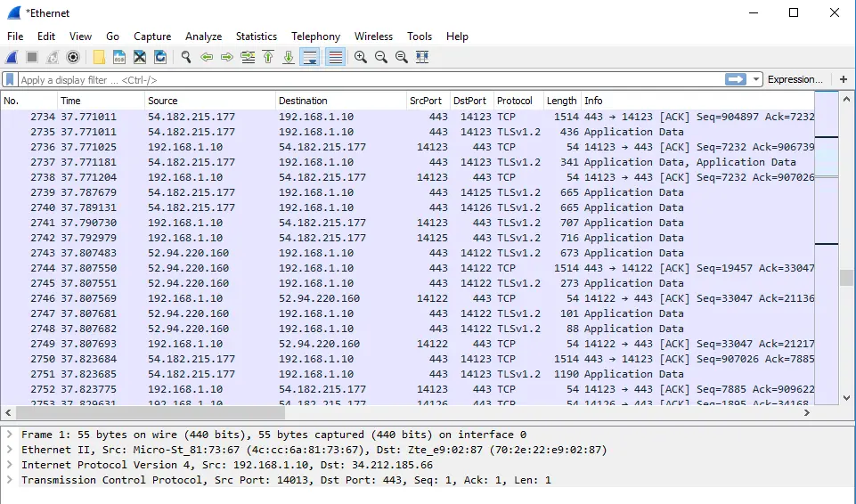856x504 pixels.
Task: Toggle packet colorization rules
Action: click(x=336, y=57)
